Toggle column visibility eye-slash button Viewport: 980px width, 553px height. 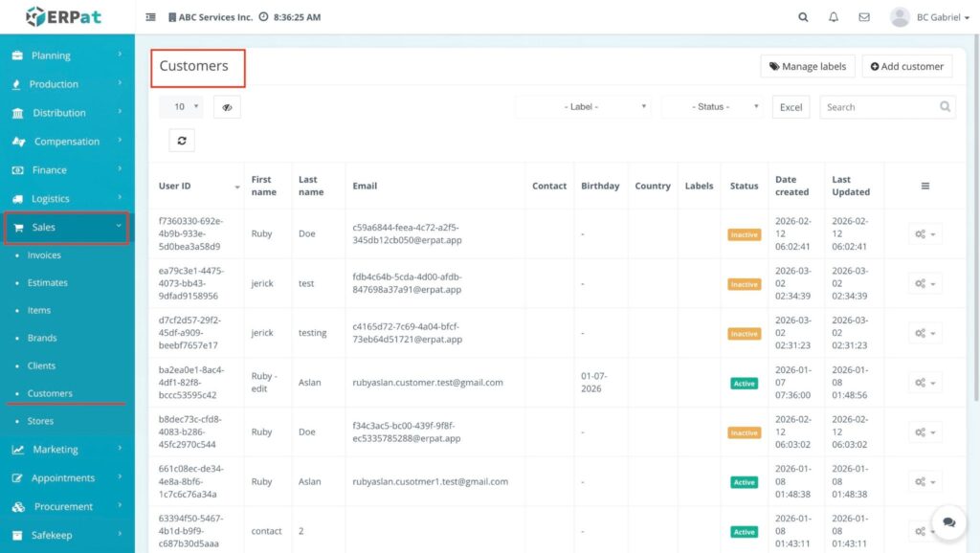[227, 107]
